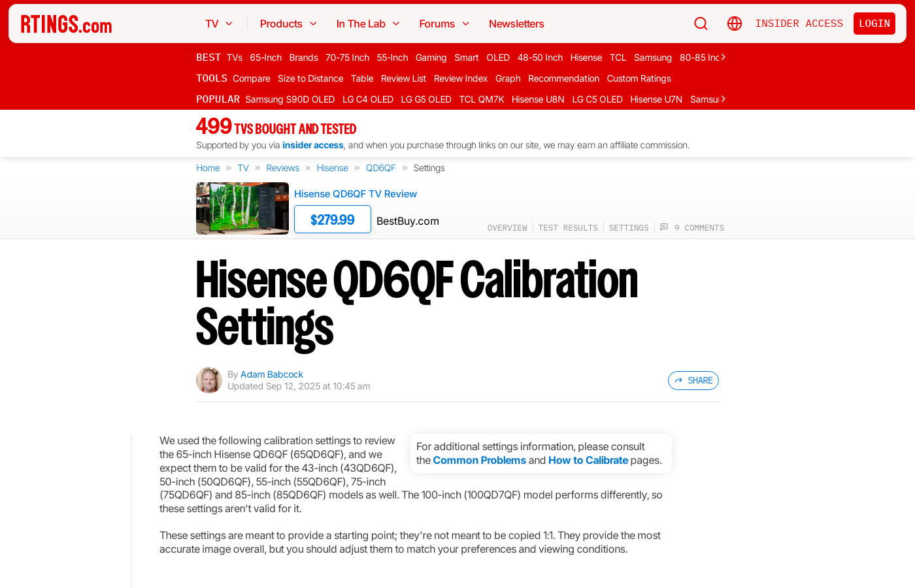This screenshot has height=588, width=915.
Task: Click the Share button
Action: click(x=693, y=380)
